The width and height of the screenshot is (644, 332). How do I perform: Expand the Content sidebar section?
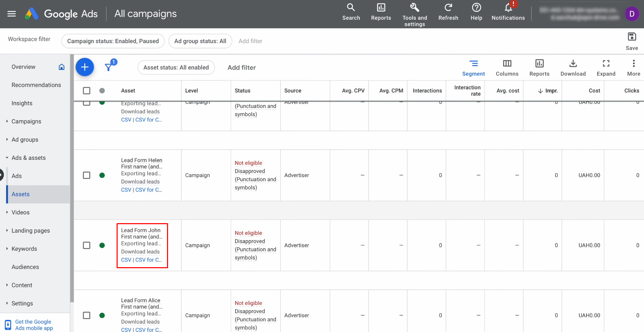pyautogui.click(x=7, y=285)
